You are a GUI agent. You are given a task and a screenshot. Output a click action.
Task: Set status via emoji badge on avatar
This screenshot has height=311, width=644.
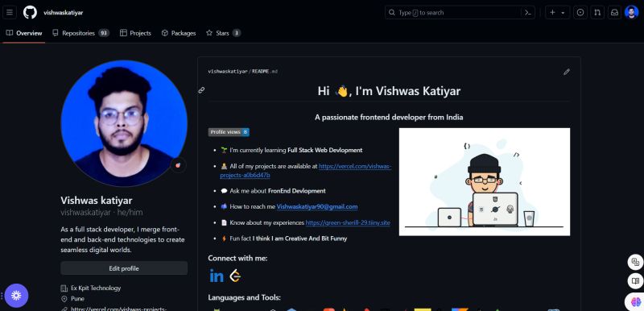tap(178, 165)
